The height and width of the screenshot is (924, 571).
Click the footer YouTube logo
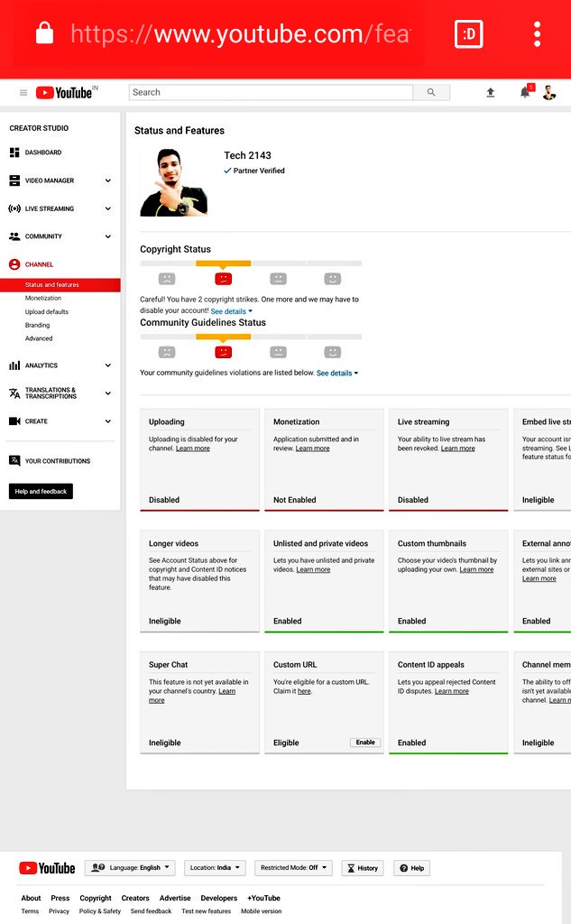pyautogui.click(x=47, y=868)
